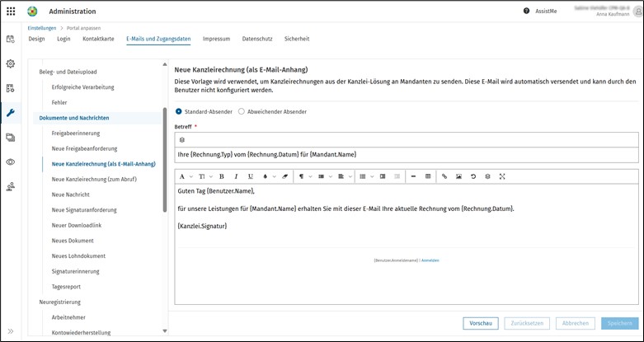Insert table in editor
The height and width of the screenshot is (342, 644).
(x=428, y=176)
